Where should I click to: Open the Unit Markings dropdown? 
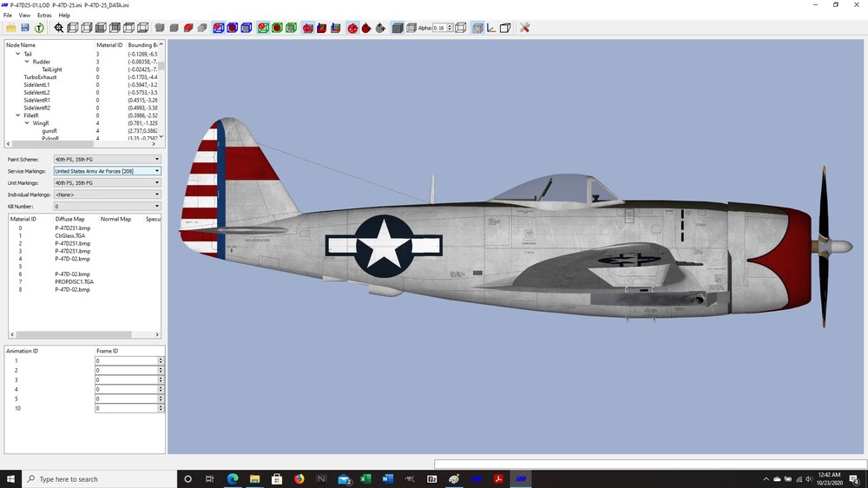[x=108, y=183]
